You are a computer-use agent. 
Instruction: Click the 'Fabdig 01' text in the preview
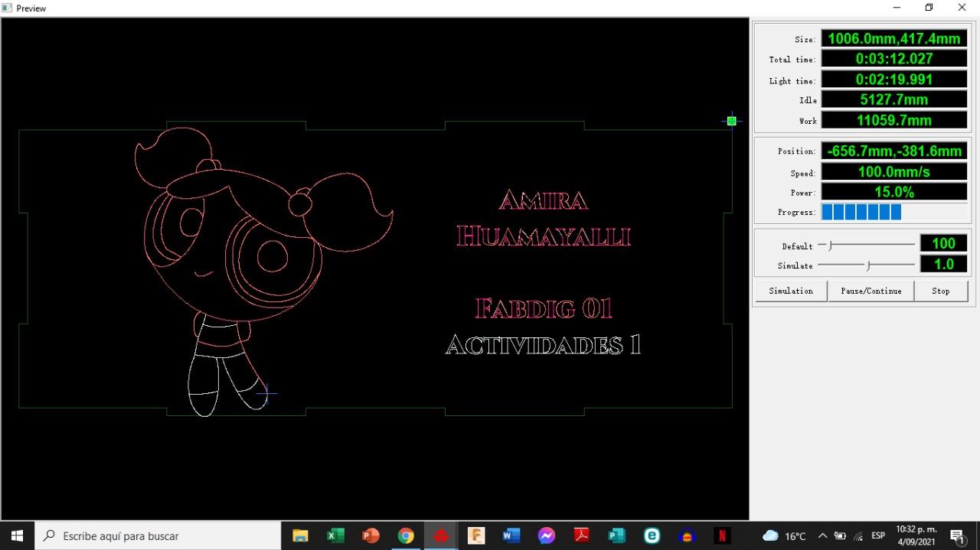pyautogui.click(x=544, y=308)
